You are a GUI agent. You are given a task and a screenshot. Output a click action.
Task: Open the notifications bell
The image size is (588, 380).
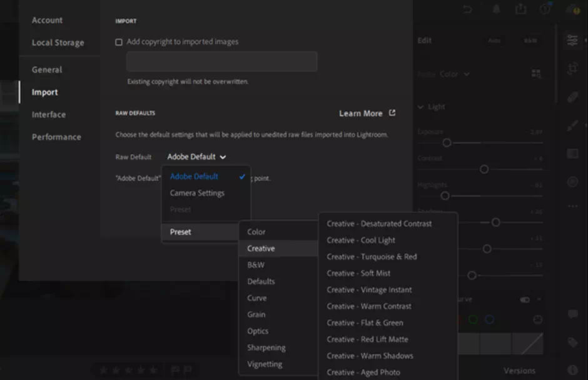(496, 9)
